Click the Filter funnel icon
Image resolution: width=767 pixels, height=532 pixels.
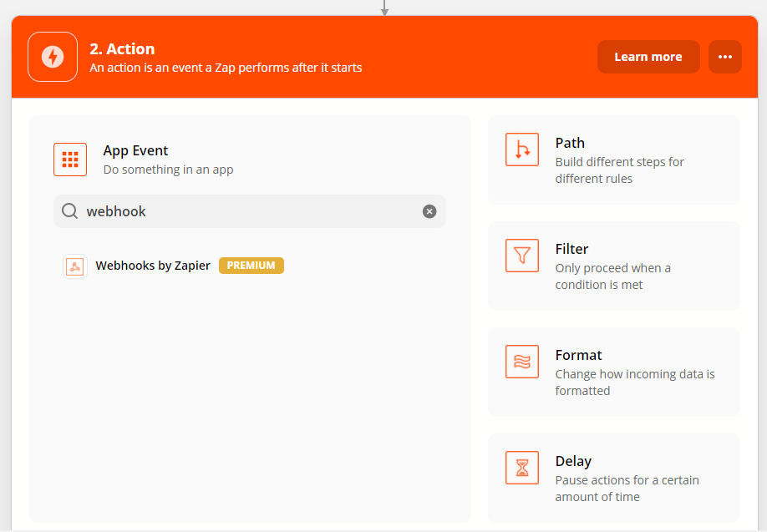click(522, 256)
